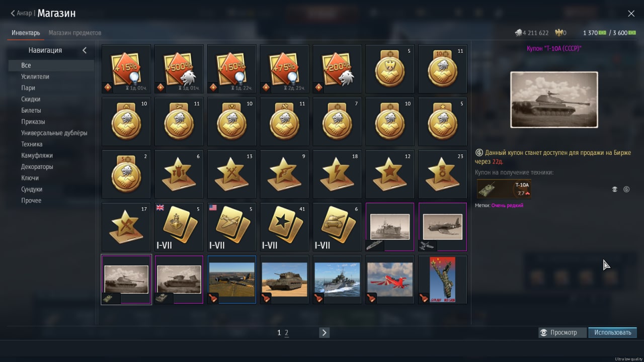Open the Инвентарь tab
The width and height of the screenshot is (644, 362).
tap(26, 33)
